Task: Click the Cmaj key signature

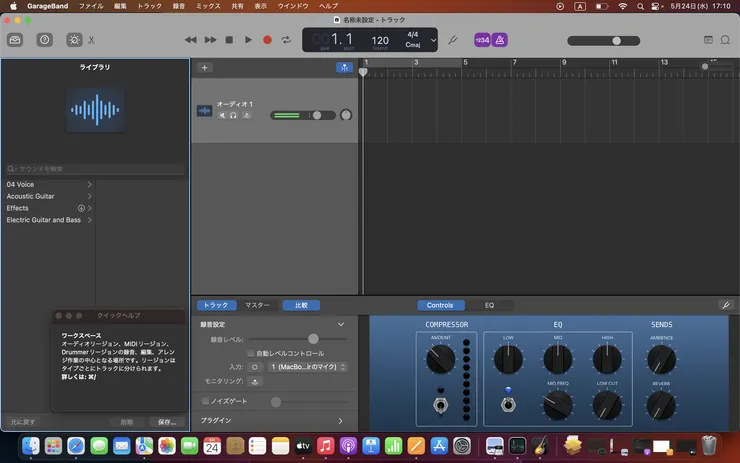Action: pyautogui.click(x=412, y=45)
